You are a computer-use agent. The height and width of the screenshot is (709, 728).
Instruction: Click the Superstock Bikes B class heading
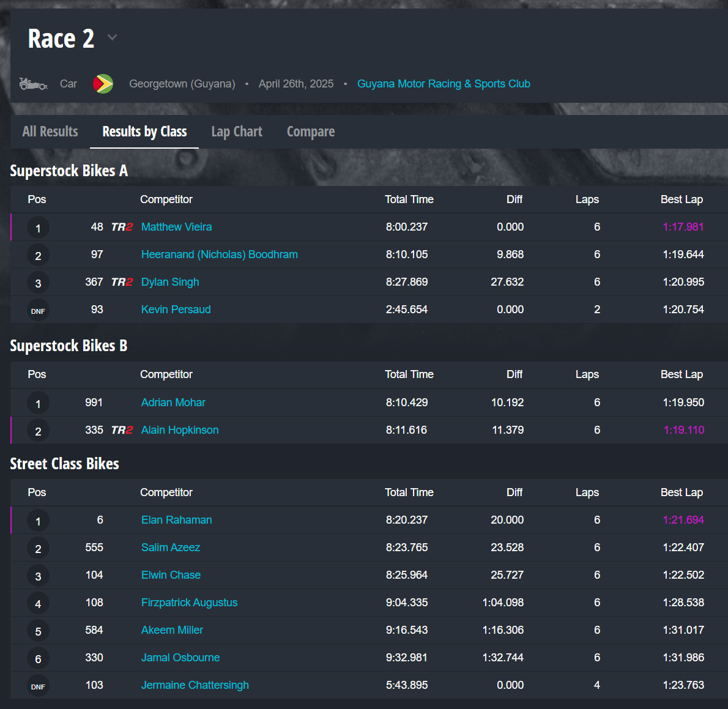[x=69, y=346]
